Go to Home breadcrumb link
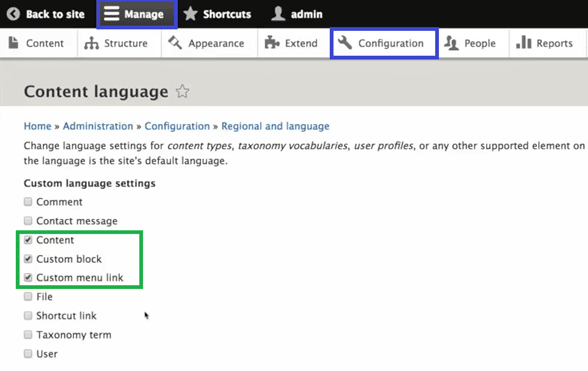Screen dimensions: 588x371 click(38, 126)
